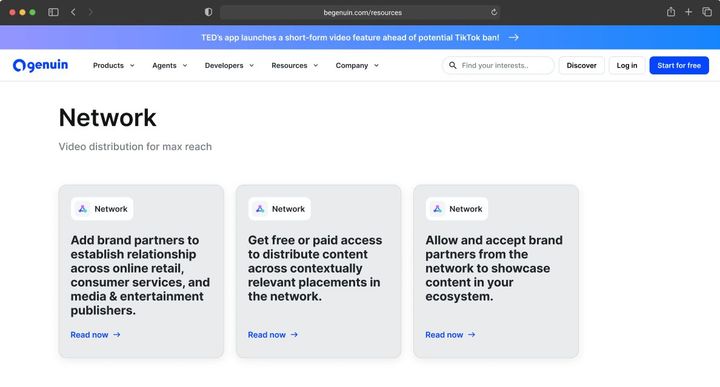Read now: Add brand partners article
The height and width of the screenshot is (387, 720).
[95, 335]
